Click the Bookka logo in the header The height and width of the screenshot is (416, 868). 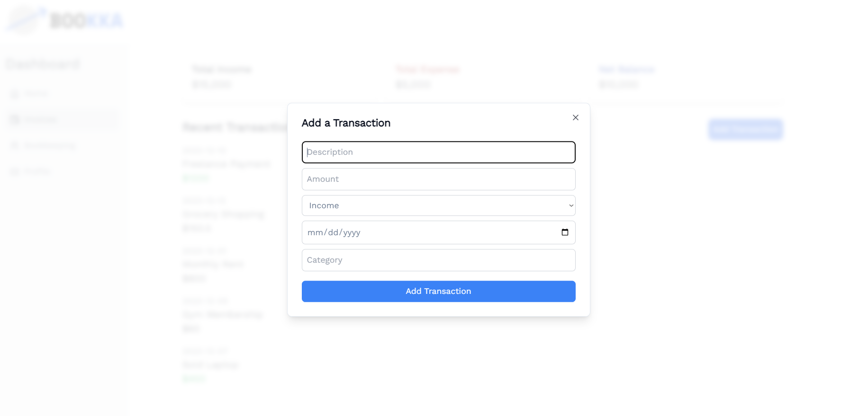coord(65,20)
